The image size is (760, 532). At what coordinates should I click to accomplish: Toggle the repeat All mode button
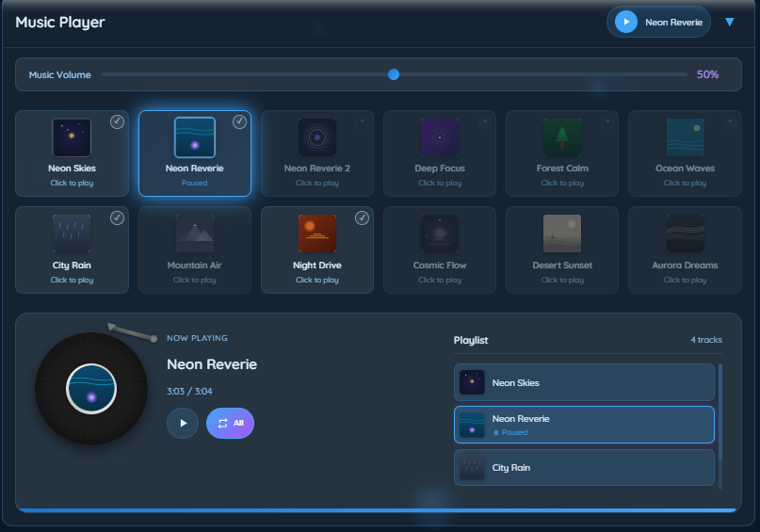pyautogui.click(x=230, y=423)
